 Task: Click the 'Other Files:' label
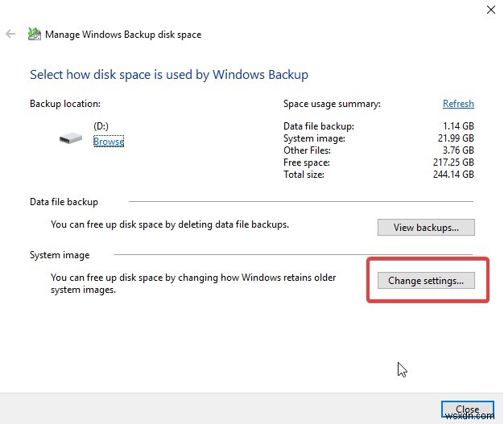coord(307,150)
